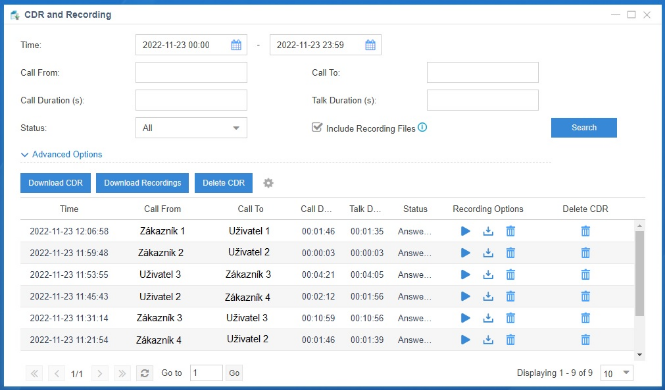The width and height of the screenshot is (665, 390).
Task: Delete recording file of the 11:31:14 call
Action: [x=511, y=318]
